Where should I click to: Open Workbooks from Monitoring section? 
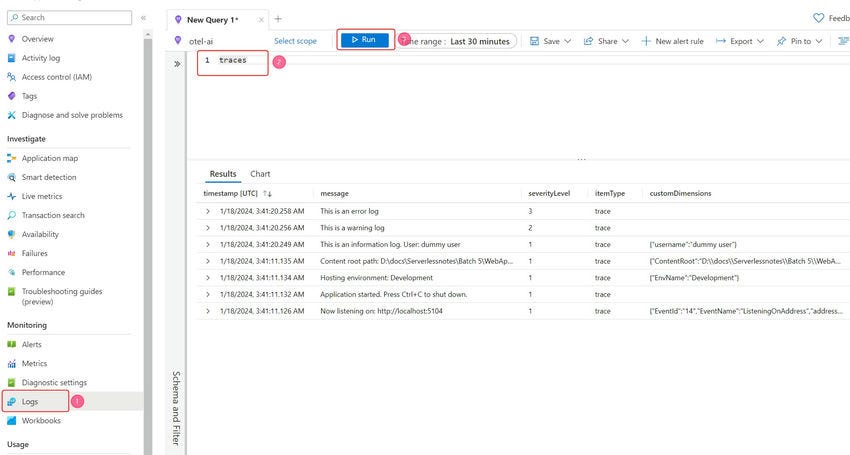coord(34,420)
